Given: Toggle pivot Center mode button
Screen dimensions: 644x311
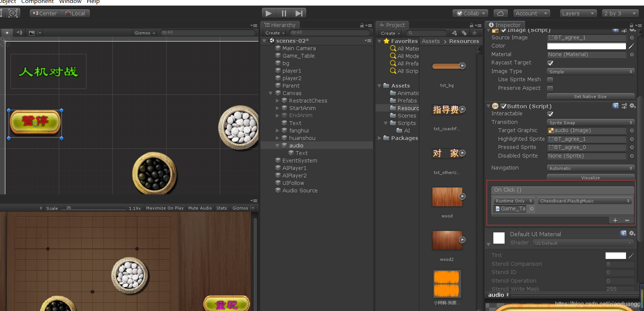Looking at the screenshot, I should coord(45,13).
